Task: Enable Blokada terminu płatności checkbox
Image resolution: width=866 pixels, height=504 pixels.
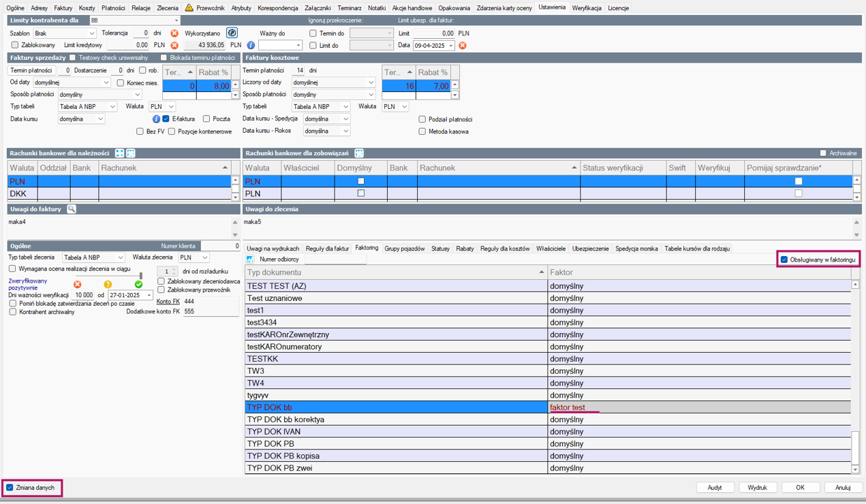Action: click(x=164, y=58)
